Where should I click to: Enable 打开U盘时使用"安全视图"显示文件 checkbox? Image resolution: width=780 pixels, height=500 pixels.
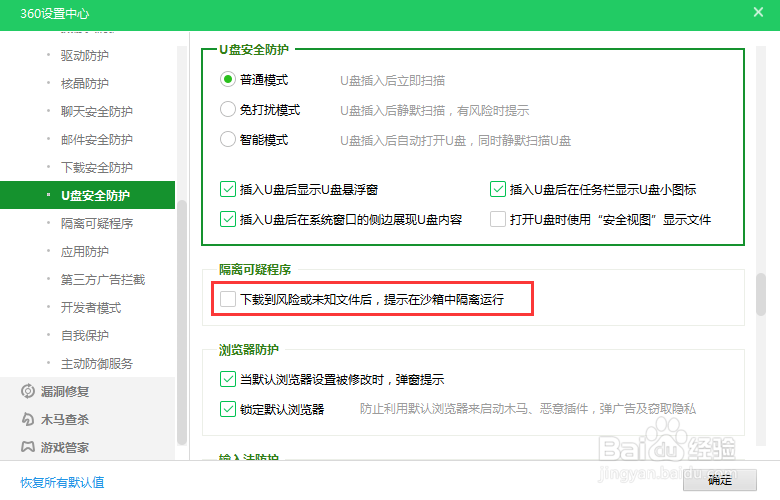point(497,219)
